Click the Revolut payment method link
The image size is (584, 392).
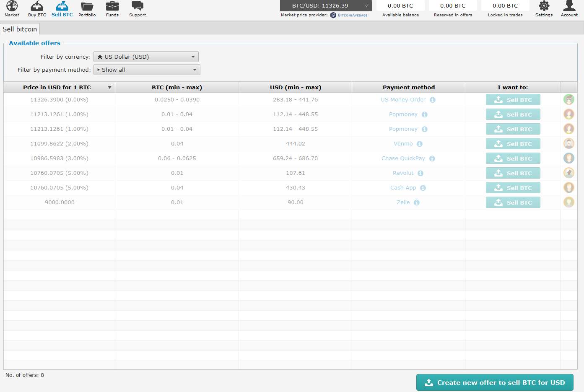pyautogui.click(x=403, y=173)
